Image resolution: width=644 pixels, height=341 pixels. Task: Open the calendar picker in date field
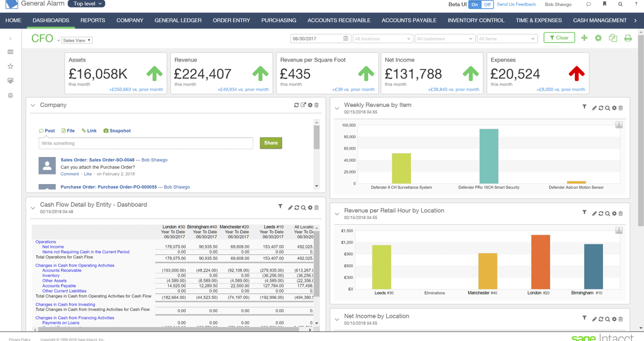coord(346,39)
